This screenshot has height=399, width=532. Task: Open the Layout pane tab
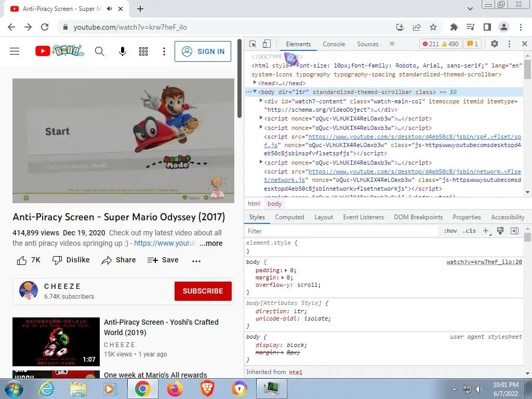pos(324,217)
